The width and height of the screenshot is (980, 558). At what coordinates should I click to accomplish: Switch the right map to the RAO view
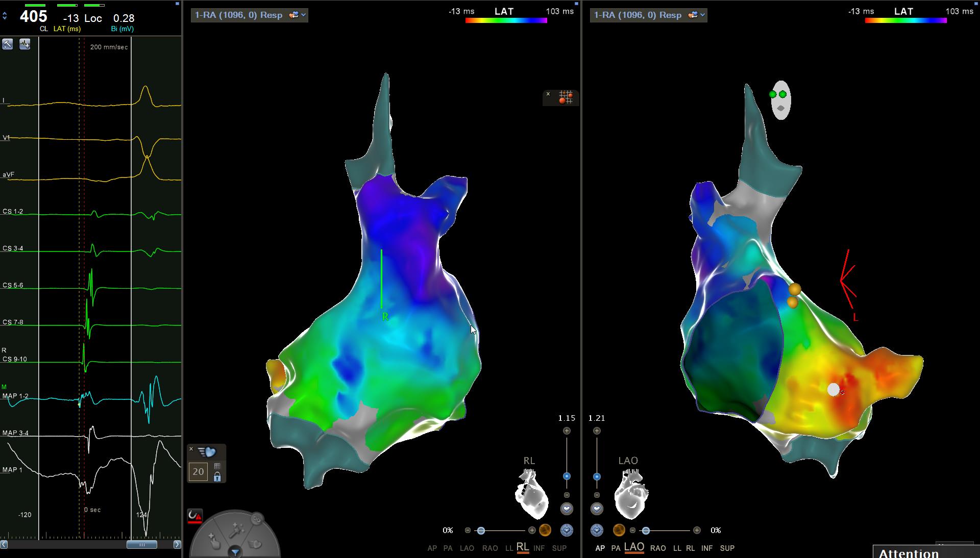point(657,548)
